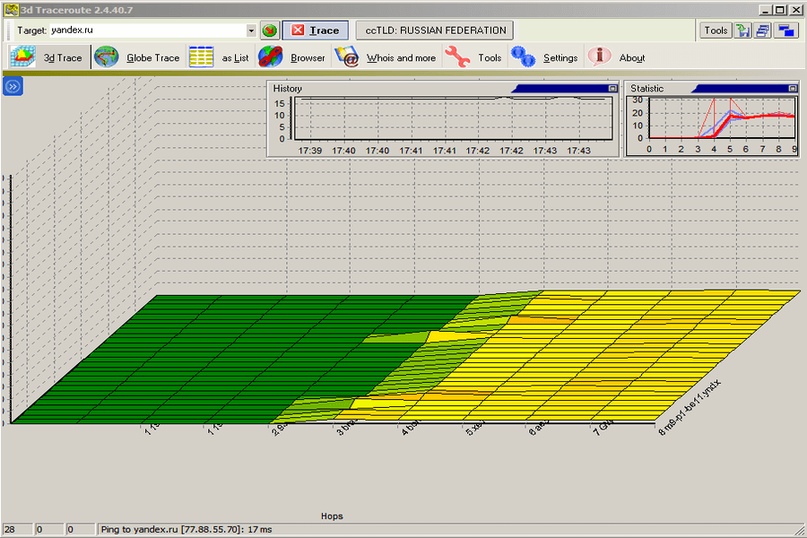Open Settings with gears icon
The width and height of the screenshot is (807, 538).
click(x=545, y=58)
